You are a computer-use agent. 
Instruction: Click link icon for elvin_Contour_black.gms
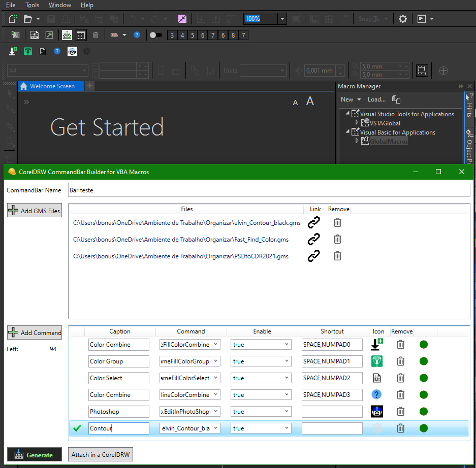(x=313, y=223)
